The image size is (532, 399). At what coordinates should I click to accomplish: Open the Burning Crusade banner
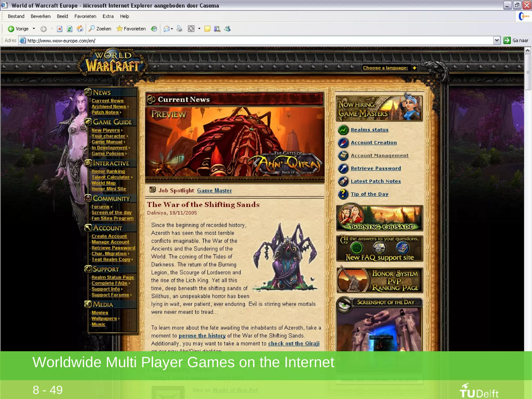(x=379, y=218)
